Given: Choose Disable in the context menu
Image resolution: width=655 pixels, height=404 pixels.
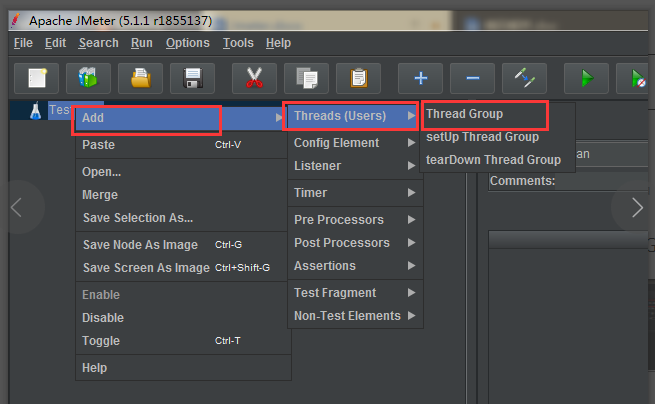Looking at the screenshot, I should 181,318.
